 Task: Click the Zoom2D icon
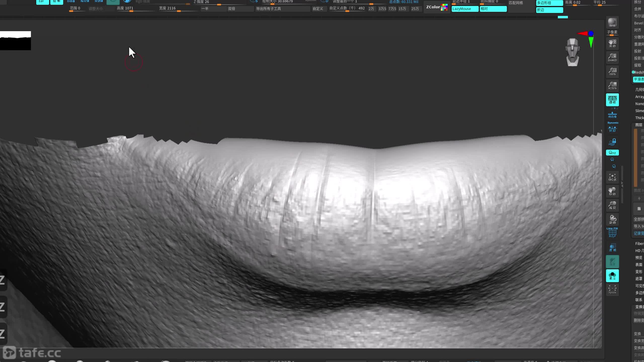[x=612, y=57]
